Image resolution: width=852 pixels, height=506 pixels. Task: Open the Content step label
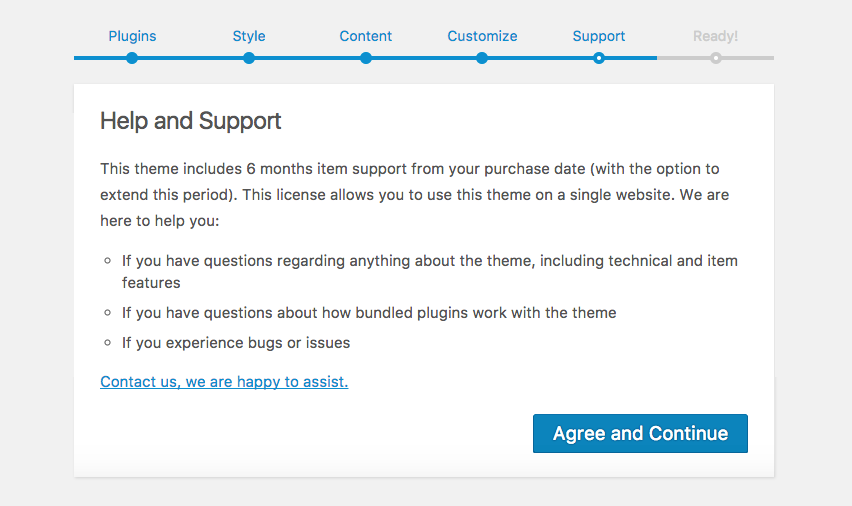[365, 36]
